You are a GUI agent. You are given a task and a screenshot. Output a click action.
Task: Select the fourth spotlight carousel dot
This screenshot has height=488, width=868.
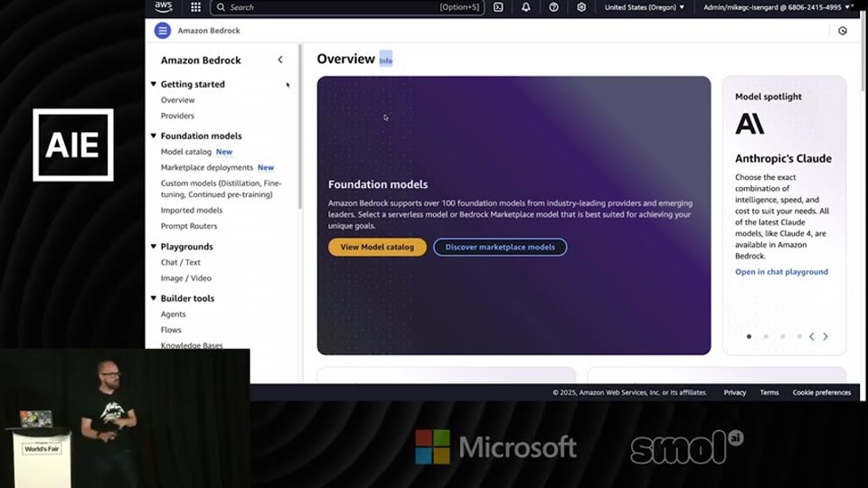click(x=798, y=336)
